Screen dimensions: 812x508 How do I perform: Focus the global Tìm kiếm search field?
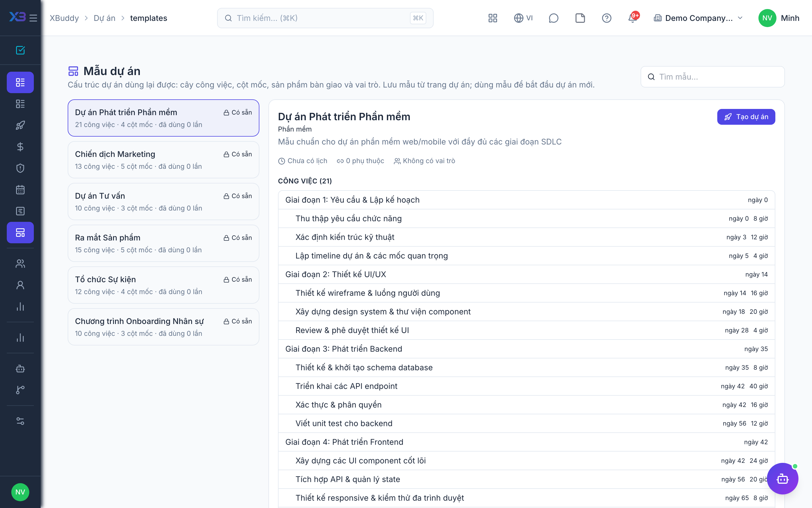pyautogui.click(x=325, y=18)
